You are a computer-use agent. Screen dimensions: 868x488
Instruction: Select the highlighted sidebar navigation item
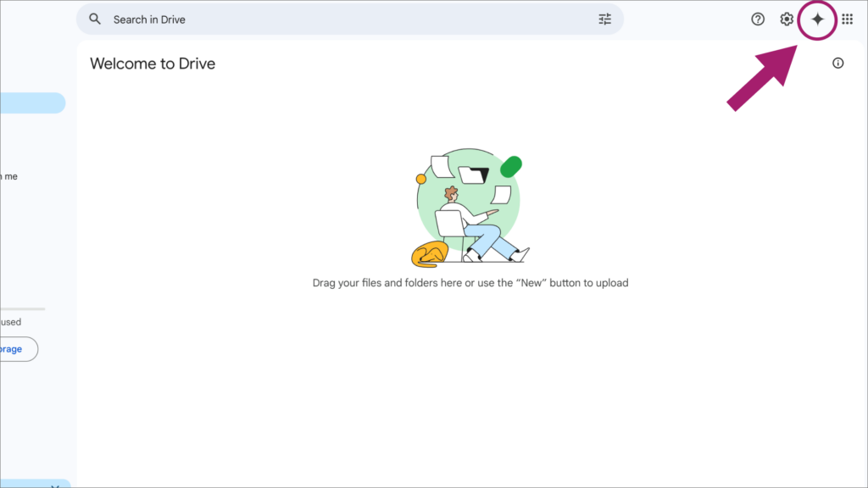[31, 103]
